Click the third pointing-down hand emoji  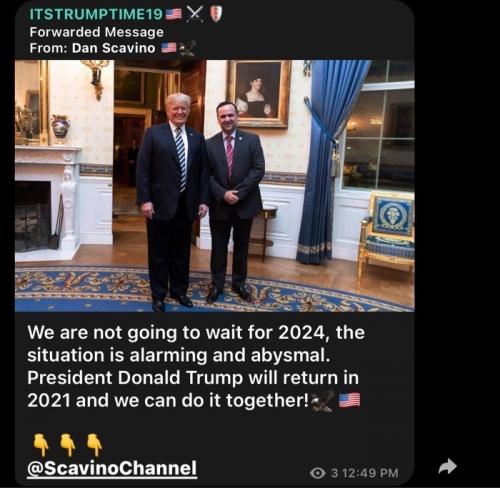(94, 444)
